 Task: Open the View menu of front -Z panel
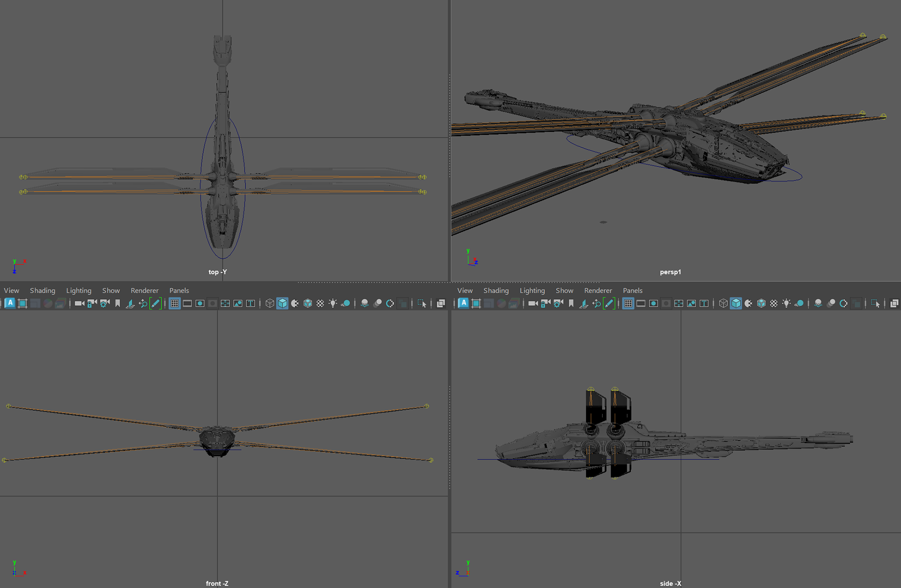point(12,291)
